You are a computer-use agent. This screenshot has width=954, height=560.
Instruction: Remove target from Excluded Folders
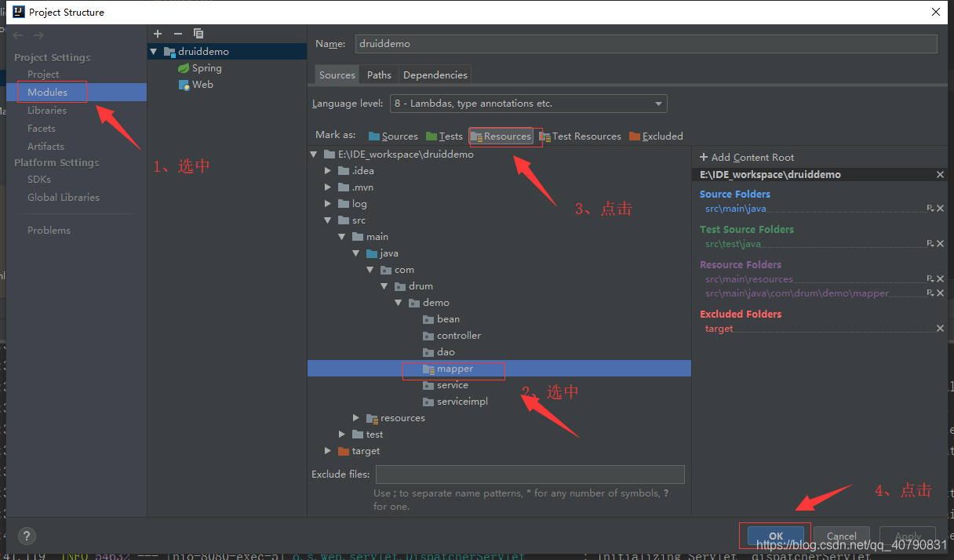click(x=940, y=328)
